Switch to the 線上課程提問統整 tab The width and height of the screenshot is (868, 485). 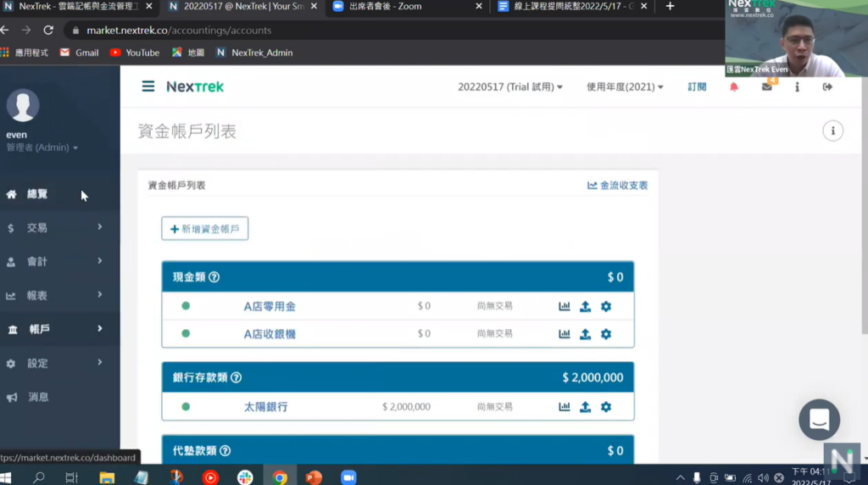click(x=572, y=7)
